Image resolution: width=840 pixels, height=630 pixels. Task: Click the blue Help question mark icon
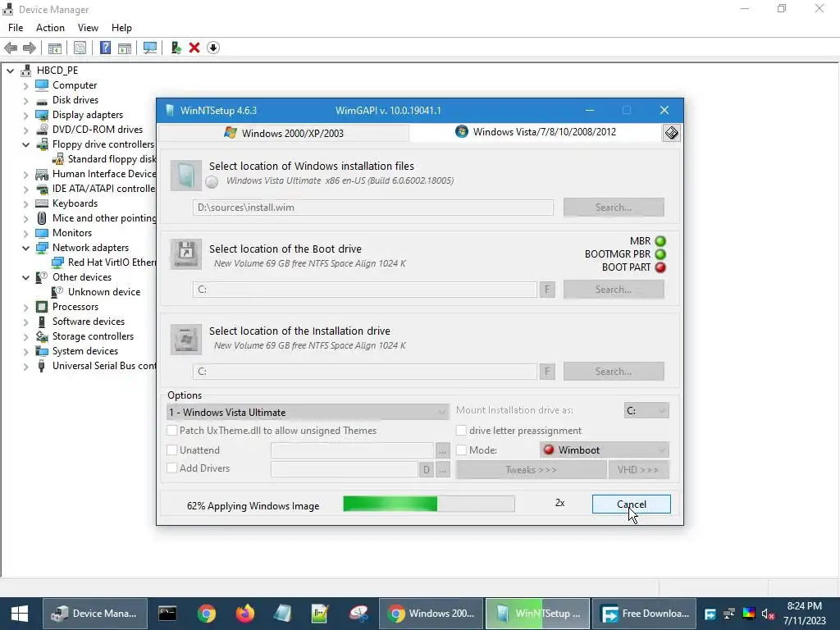pyautogui.click(x=106, y=48)
